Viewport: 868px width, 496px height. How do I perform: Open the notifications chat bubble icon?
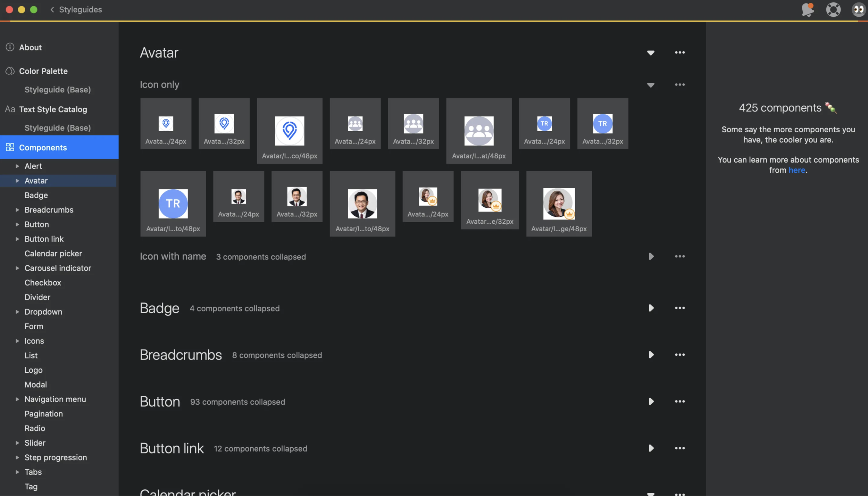pyautogui.click(x=808, y=9)
